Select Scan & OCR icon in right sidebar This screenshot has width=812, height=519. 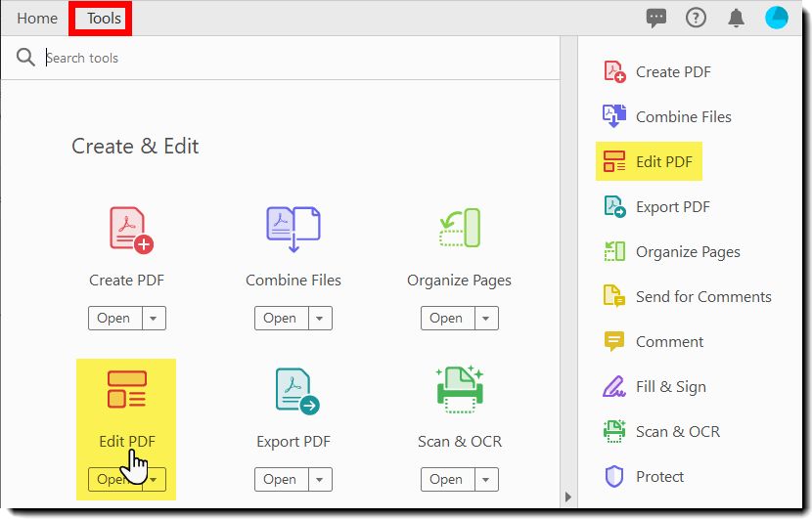[614, 431]
